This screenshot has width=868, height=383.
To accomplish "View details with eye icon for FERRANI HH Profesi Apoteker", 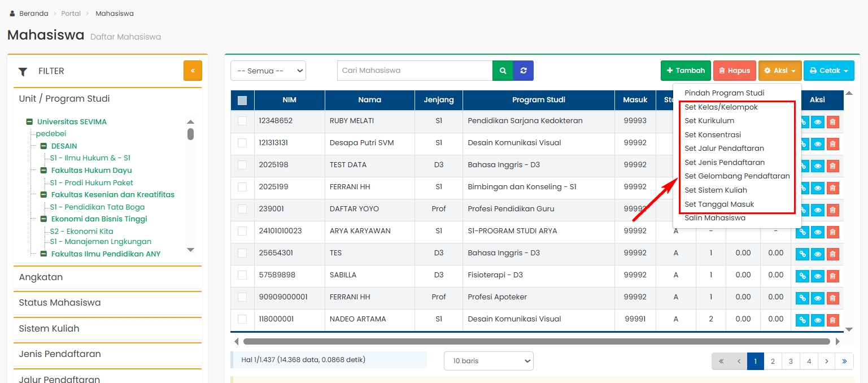I will (x=817, y=298).
